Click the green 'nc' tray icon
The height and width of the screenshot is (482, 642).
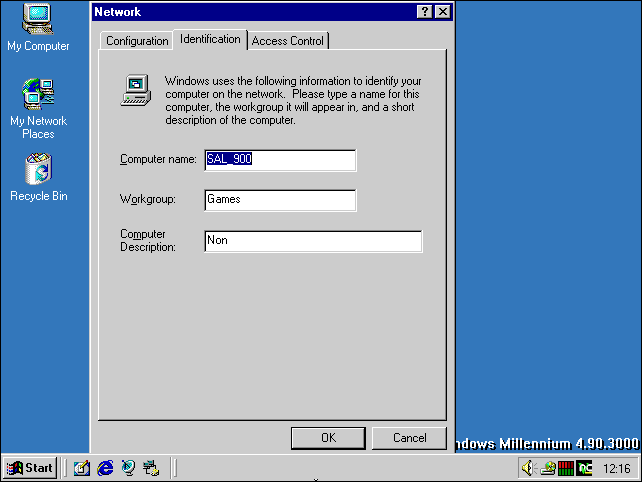coord(584,468)
